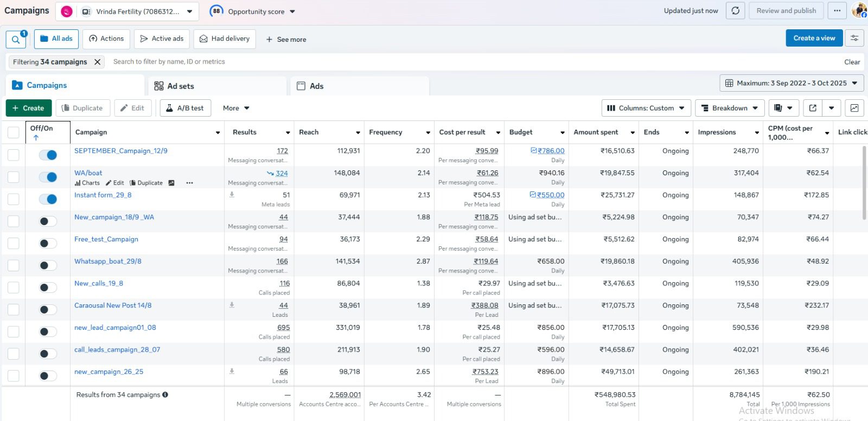868x421 pixels.
Task: Turn off SEPTEMBER_Campaign_12/9 toggle
Action: (x=48, y=155)
